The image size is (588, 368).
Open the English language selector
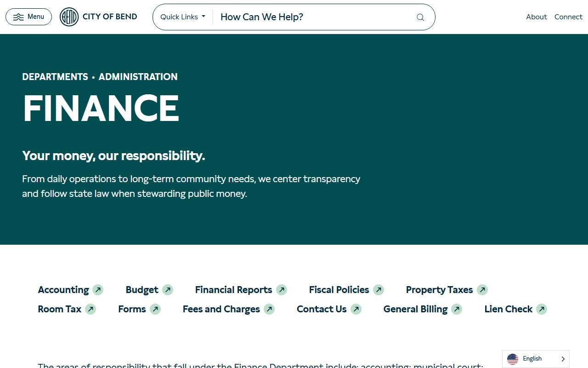pos(536,359)
